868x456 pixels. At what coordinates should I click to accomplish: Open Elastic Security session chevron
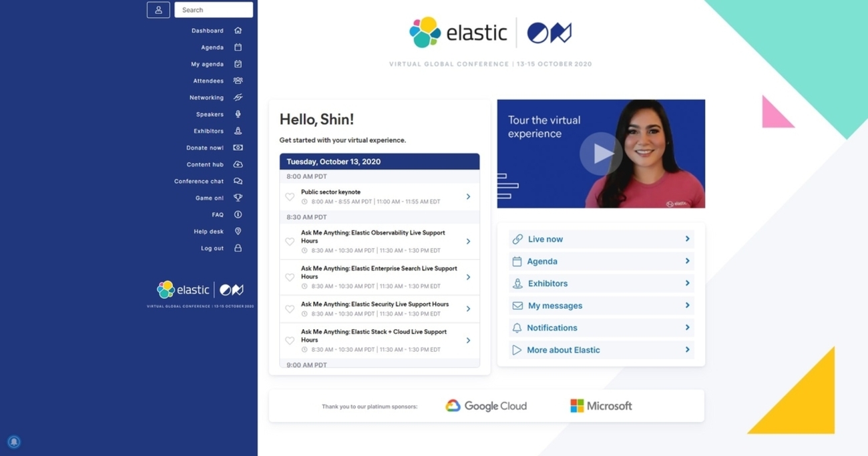pyautogui.click(x=468, y=309)
